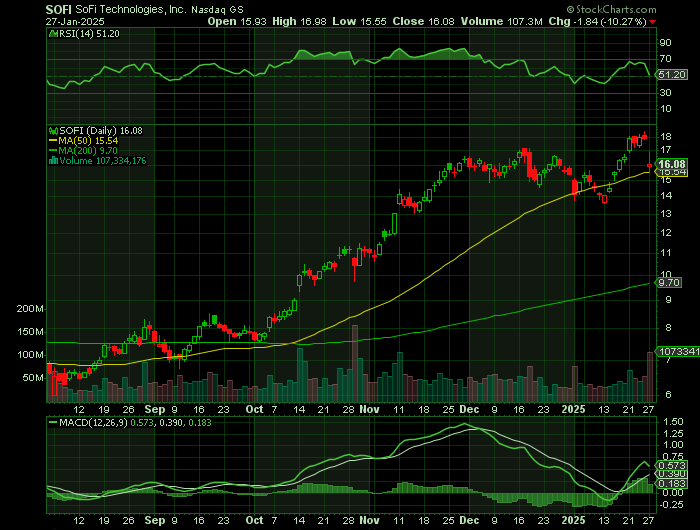Click the -0.25 level on MACD axis

671,505
